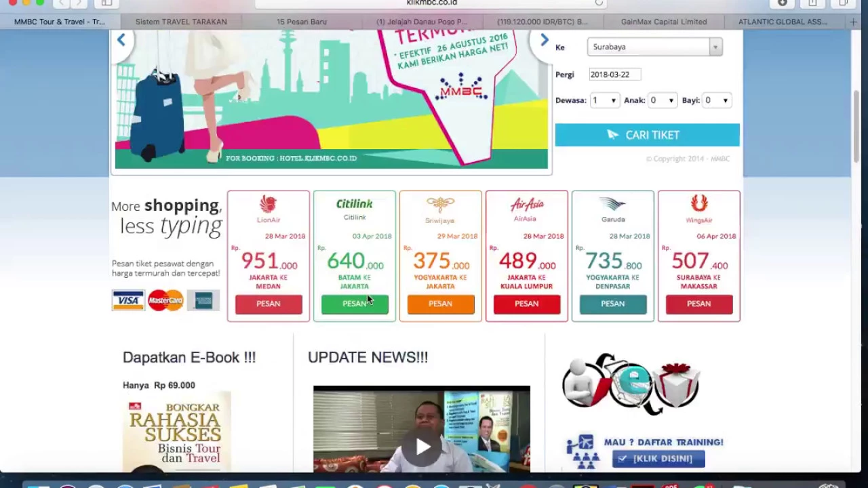
Task: Switch to 15 Pesan Baru tab
Action: point(302,22)
